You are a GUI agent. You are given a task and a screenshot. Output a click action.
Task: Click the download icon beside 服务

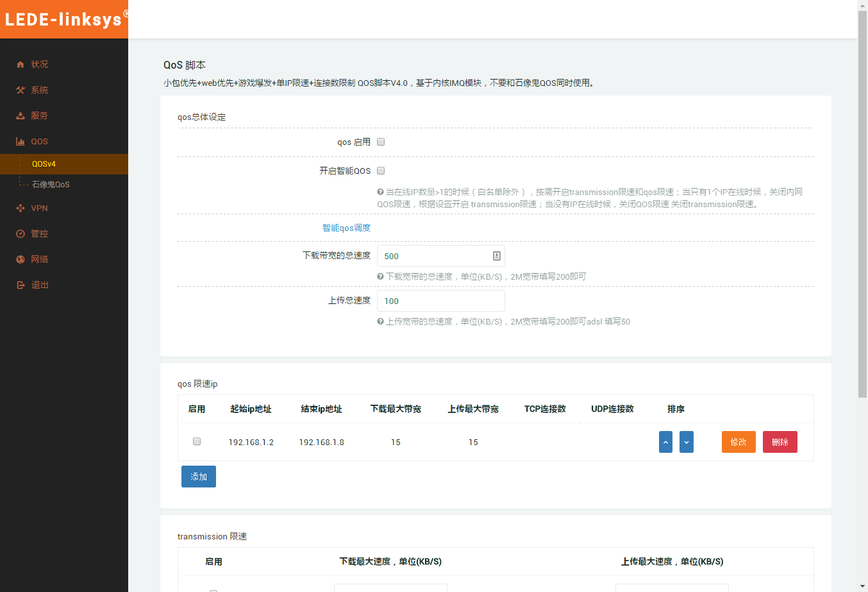(x=21, y=115)
